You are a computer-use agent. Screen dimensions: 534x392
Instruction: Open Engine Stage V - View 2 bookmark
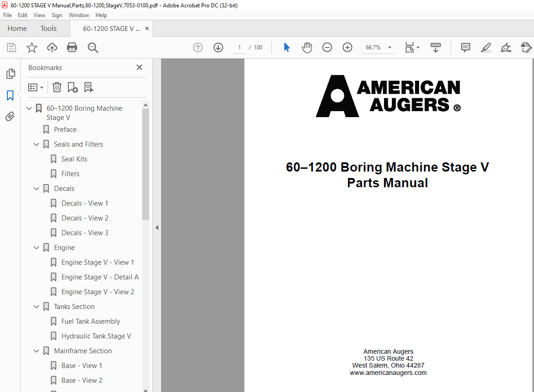point(98,292)
